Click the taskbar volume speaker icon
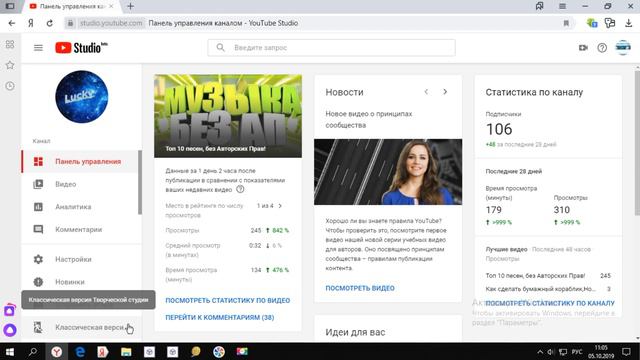Viewport: 640px width, 360px height. [x=551, y=352]
